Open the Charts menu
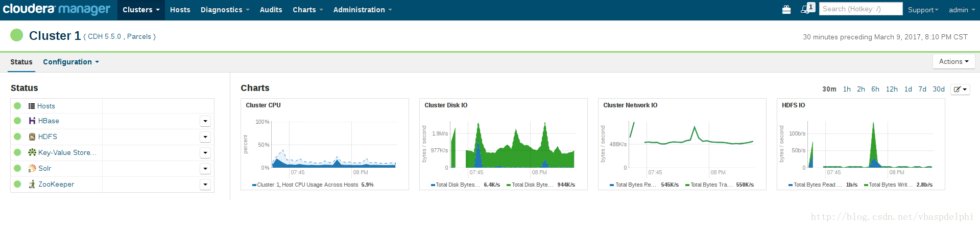 [307, 10]
